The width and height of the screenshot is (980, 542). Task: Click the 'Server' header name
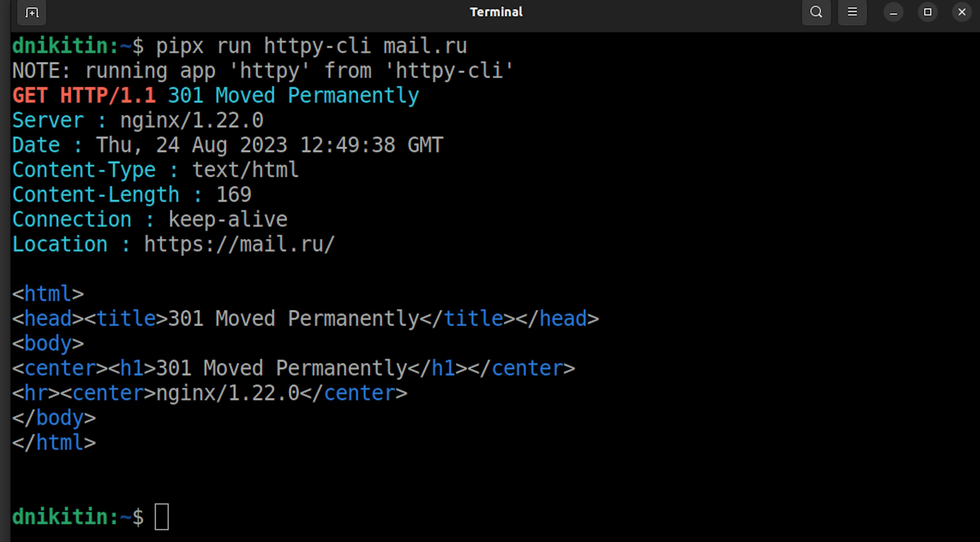pyautogui.click(x=48, y=121)
